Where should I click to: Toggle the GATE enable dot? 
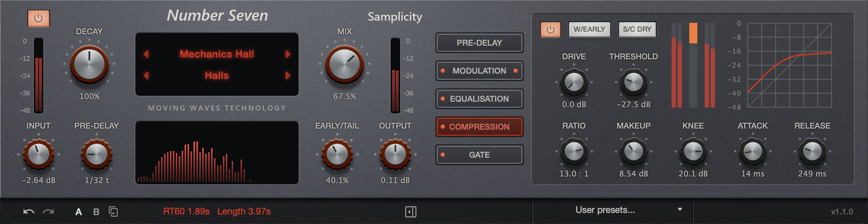click(443, 155)
